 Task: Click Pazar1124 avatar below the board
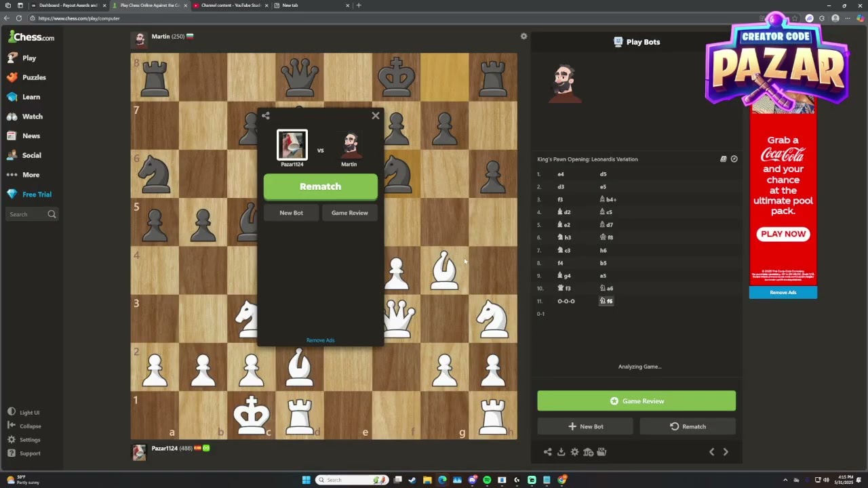[140, 452]
